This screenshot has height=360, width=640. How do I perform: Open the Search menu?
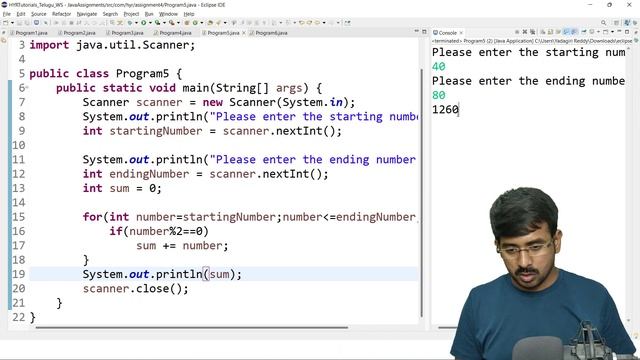(110, 14)
